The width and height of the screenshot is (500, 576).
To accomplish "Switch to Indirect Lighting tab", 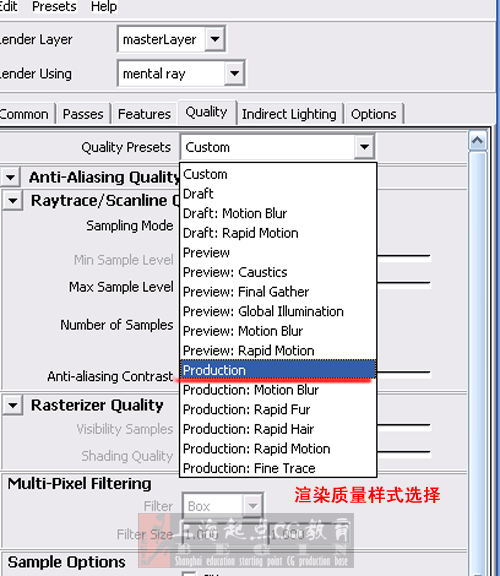I will tap(289, 114).
